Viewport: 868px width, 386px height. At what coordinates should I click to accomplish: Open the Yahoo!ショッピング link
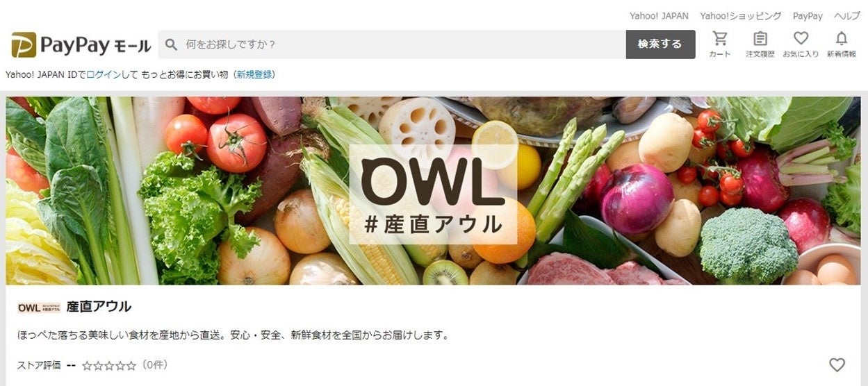tap(740, 15)
